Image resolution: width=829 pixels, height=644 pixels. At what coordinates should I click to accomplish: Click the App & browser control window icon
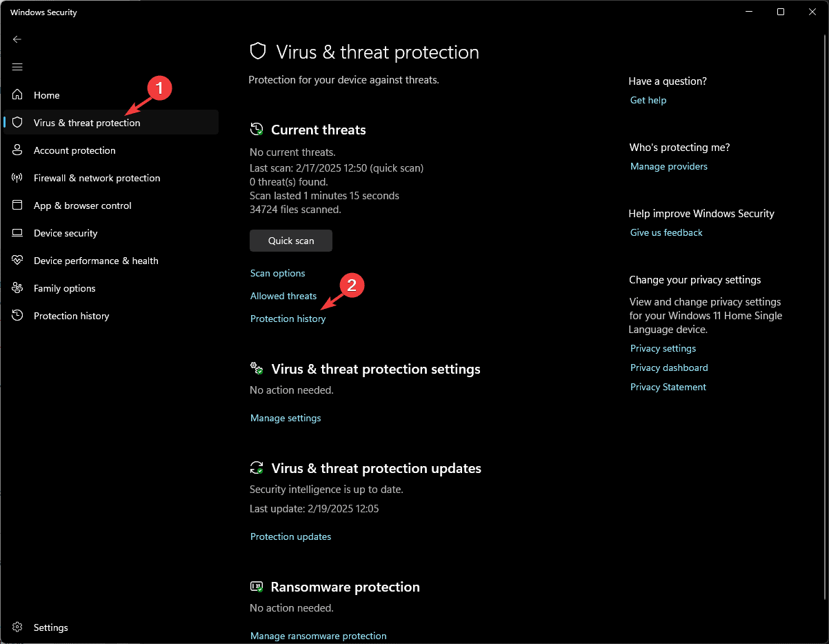pos(18,205)
